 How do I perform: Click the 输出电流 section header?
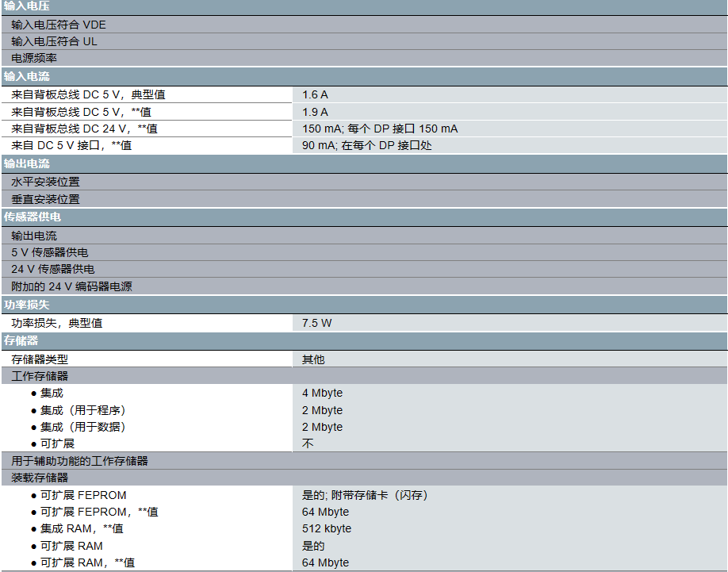coord(27,163)
